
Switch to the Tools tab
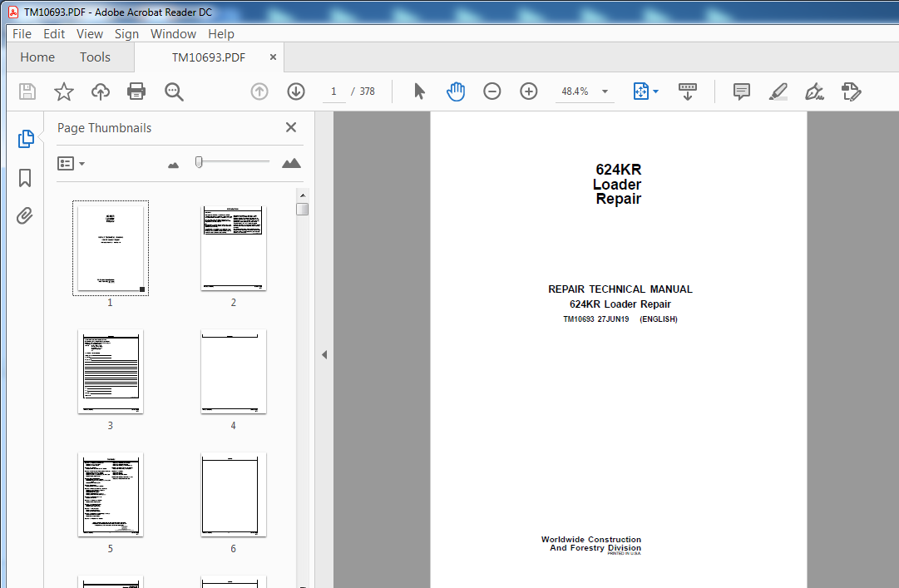pos(95,57)
